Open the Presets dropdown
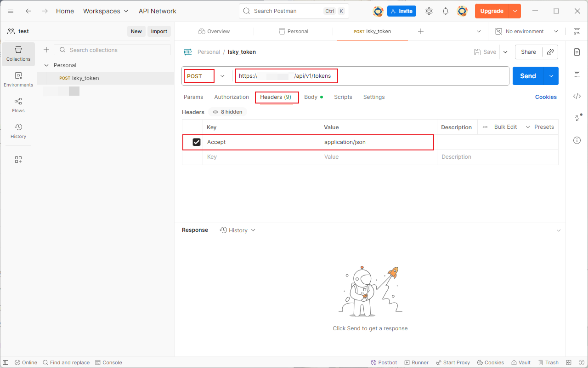The width and height of the screenshot is (588, 368). (x=539, y=127)
